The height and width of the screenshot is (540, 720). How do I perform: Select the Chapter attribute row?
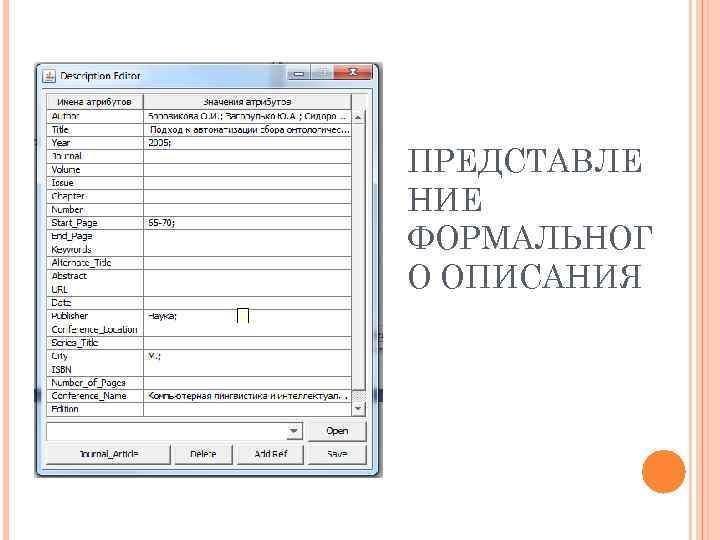coord(199,196)
